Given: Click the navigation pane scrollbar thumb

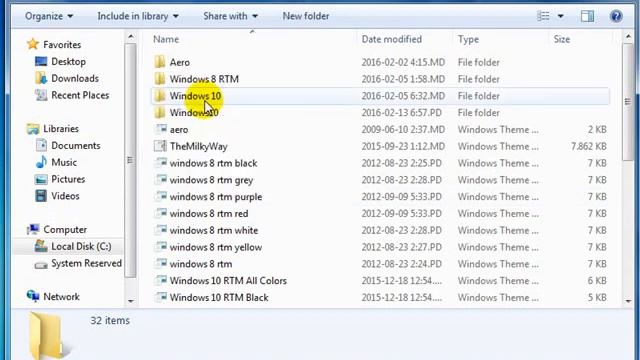Looking at the screenshot, I should point(131,160).
